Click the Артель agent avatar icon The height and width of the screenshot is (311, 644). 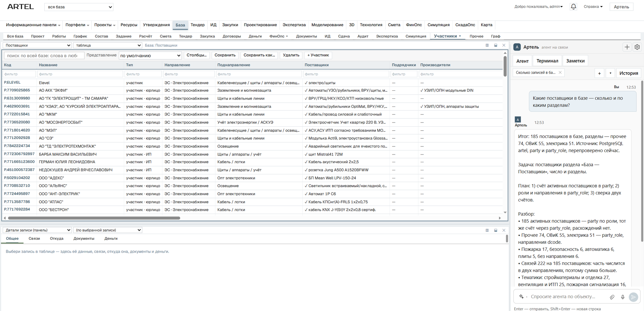(517, 47)
